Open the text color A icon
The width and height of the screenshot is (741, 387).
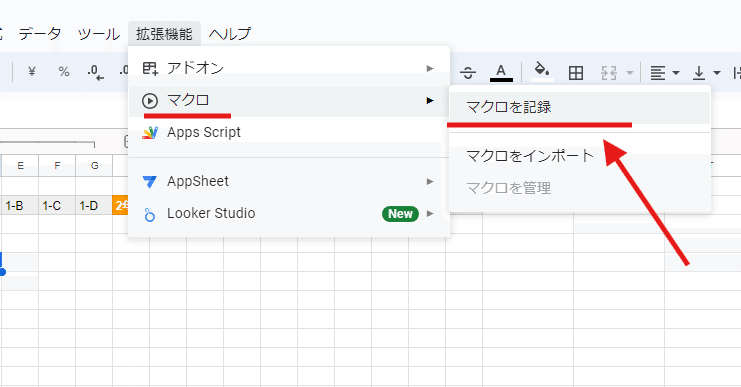tap(501, 72)
